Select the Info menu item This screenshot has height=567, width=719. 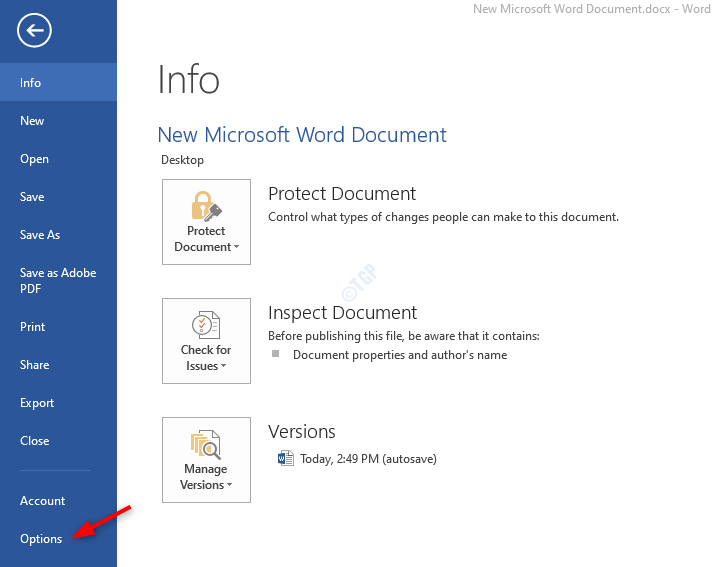[58, 83]
